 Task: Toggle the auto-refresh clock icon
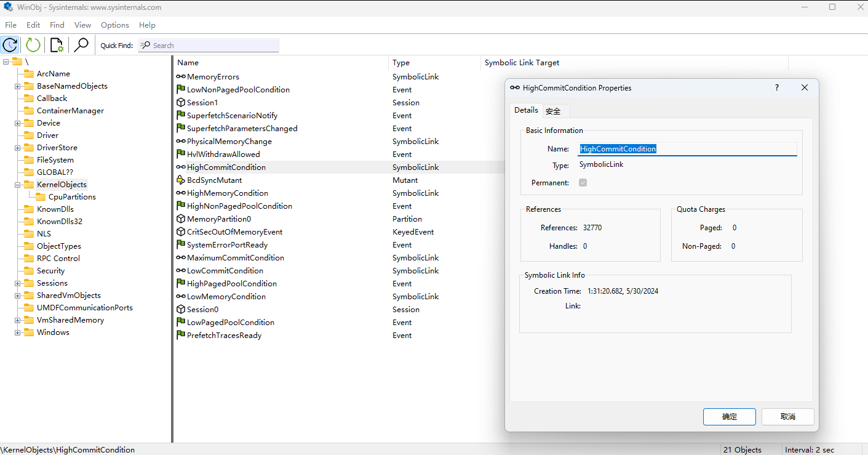pos(10,45)
